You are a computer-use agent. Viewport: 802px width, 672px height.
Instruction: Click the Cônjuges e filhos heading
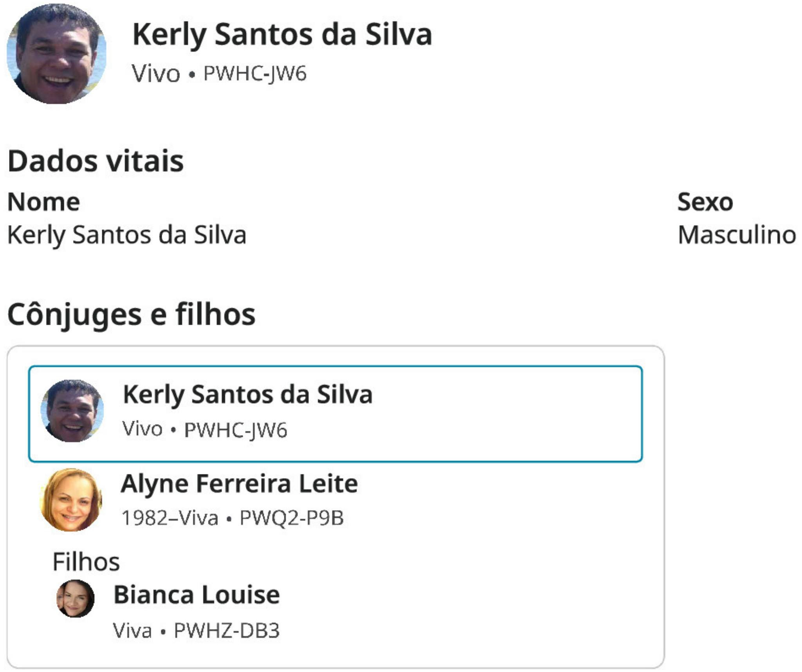131,314
